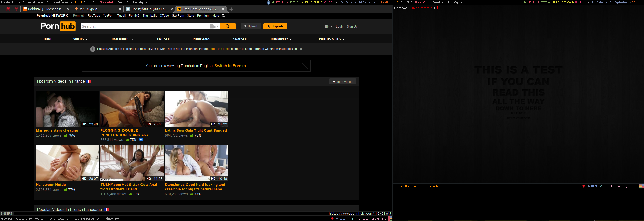Click the Sign Up link
The height and width of the screenshot is (221, 644).
click(352, 27)
